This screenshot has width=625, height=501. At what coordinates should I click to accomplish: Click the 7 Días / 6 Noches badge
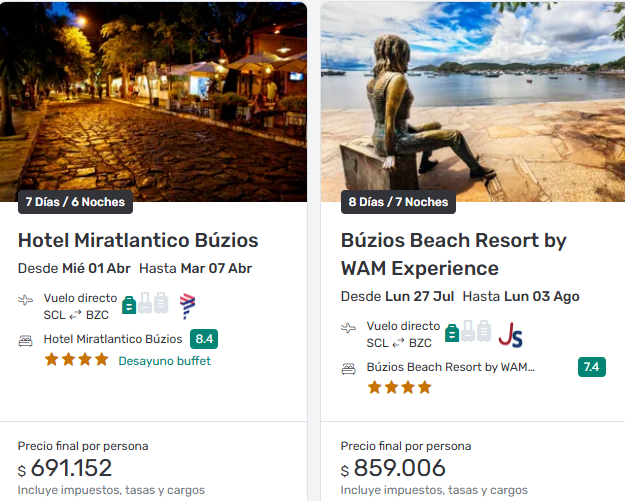coord(75,202)
